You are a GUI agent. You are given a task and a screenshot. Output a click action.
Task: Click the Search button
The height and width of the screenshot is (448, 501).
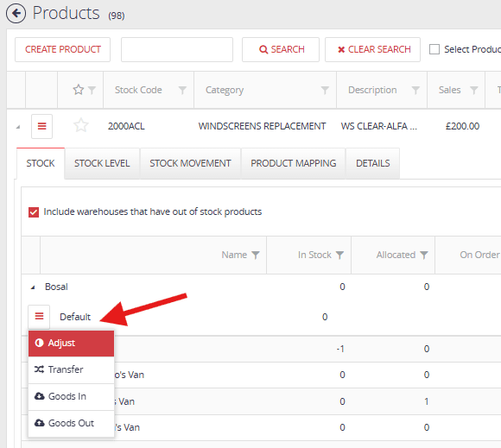(281, 49)
